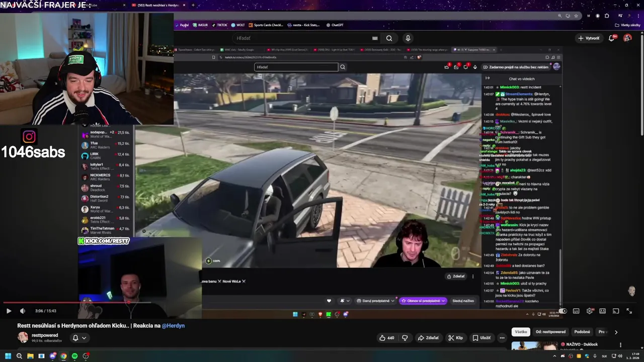Open the Windows Start menu
Screen dimensions: 644x362
8,356
